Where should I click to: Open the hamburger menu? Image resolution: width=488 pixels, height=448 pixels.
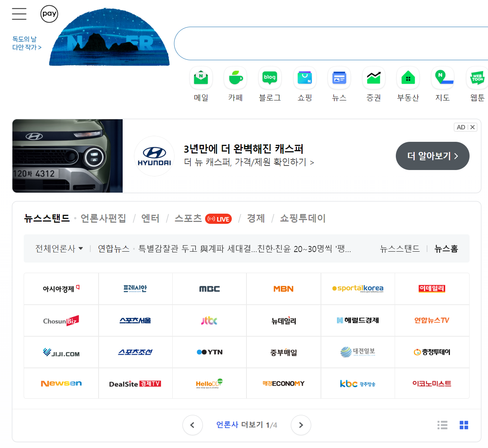point(19,14)
